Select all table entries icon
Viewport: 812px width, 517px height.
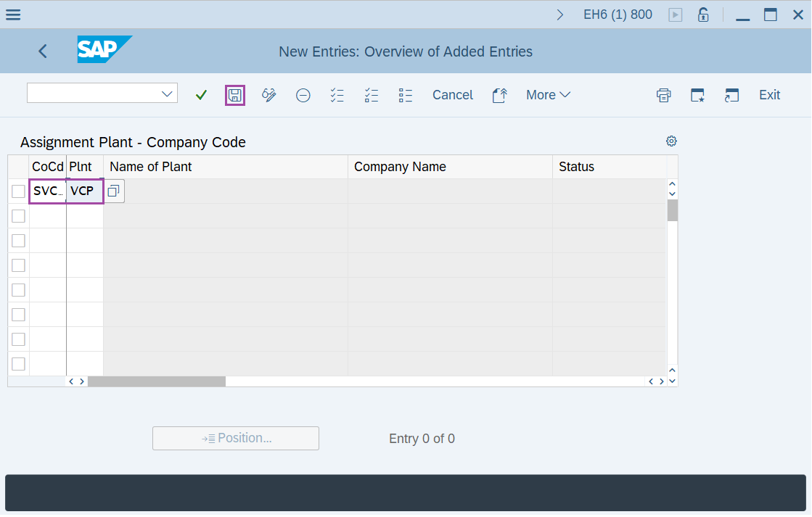coord(337,95)
